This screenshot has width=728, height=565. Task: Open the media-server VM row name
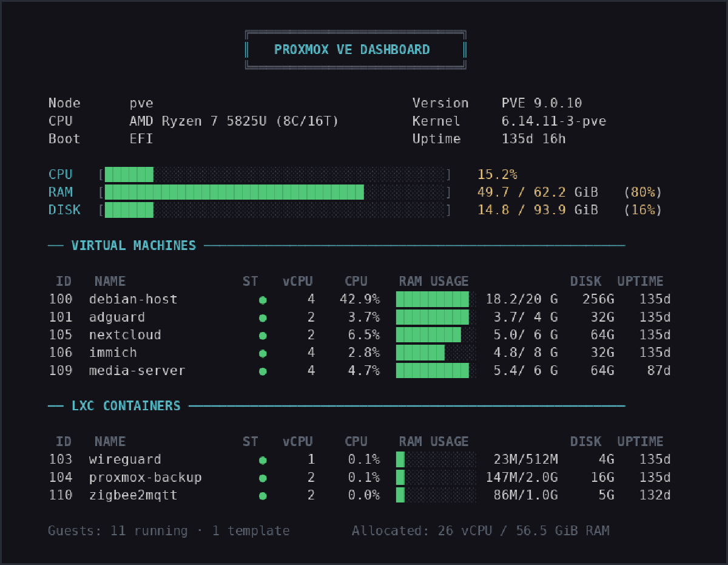click(x=136, y=370)
